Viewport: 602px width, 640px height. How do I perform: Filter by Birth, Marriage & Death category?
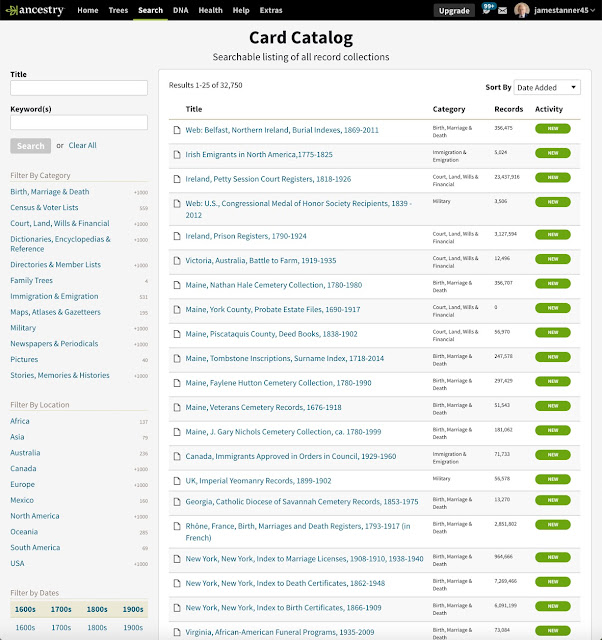tap(50, 192)
